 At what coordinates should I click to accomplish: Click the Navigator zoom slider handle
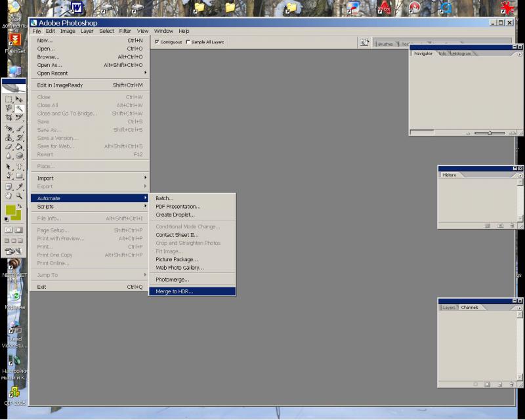[x=490, y=133]
